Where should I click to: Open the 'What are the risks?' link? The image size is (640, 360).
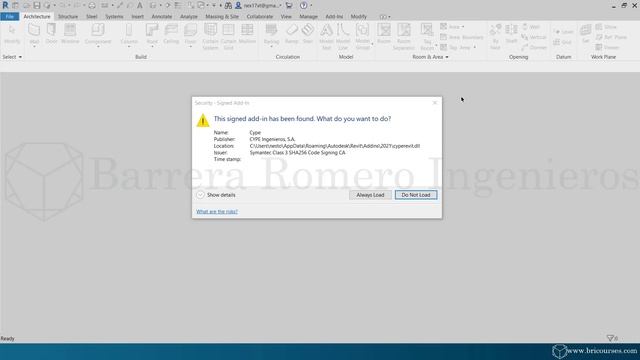[x=217, y=211]
